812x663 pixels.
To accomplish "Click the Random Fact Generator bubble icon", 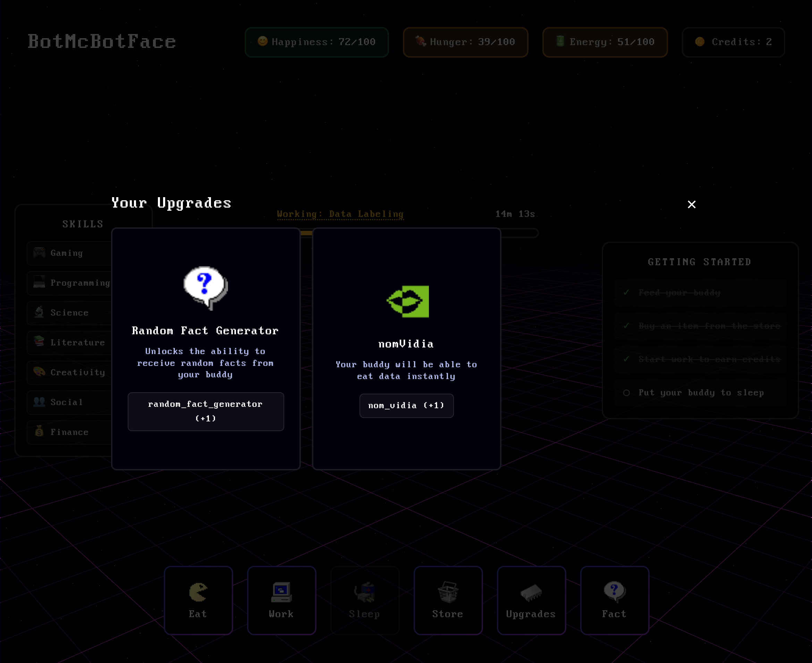I will click(205, 287).
